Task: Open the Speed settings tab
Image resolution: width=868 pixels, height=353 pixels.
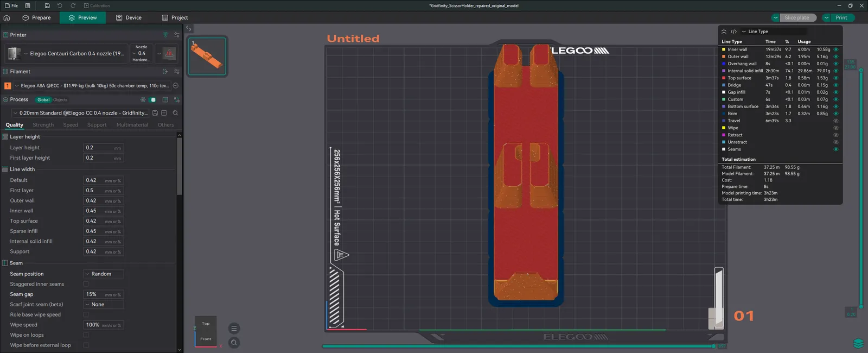Action: 71,125
